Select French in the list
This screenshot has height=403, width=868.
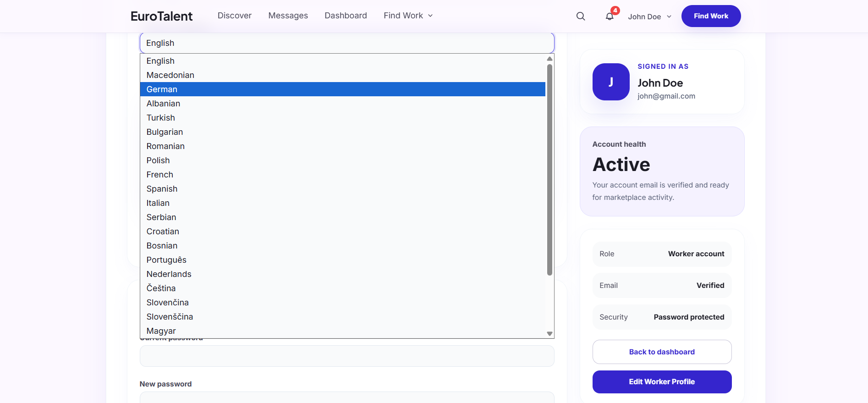(343, 175)
